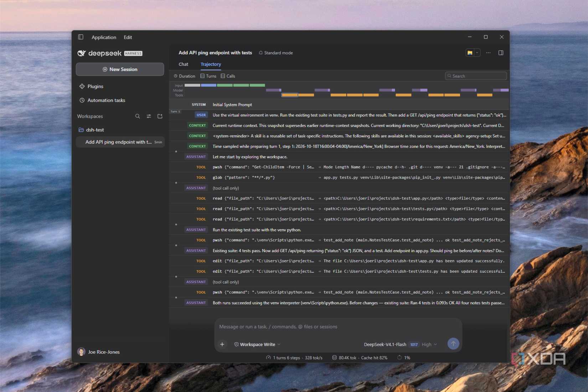Select 'Let me start by exploring the workspace.'
588x392 pixels.
click(x=250, y=157)
